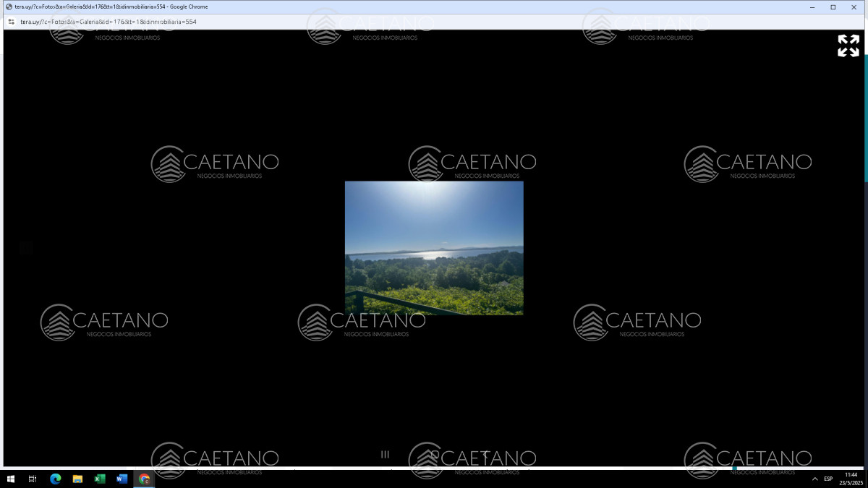Screen dimensions: 868x488
Task: Minimize the Google Chrome window
Action: [814, 7]
